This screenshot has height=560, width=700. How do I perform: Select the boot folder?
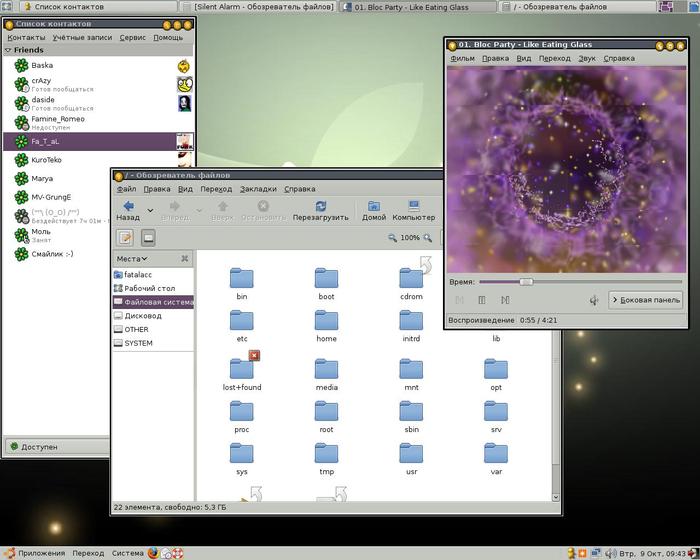326,284
